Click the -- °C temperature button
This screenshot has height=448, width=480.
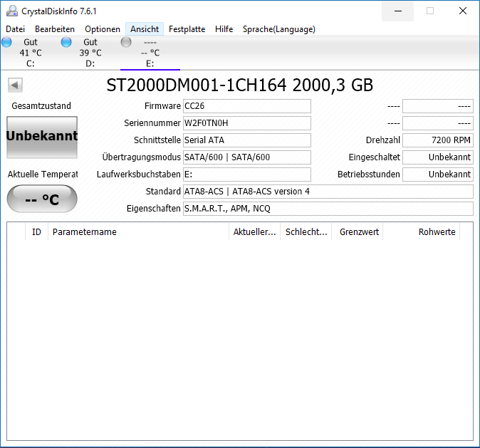pos(42,199)
